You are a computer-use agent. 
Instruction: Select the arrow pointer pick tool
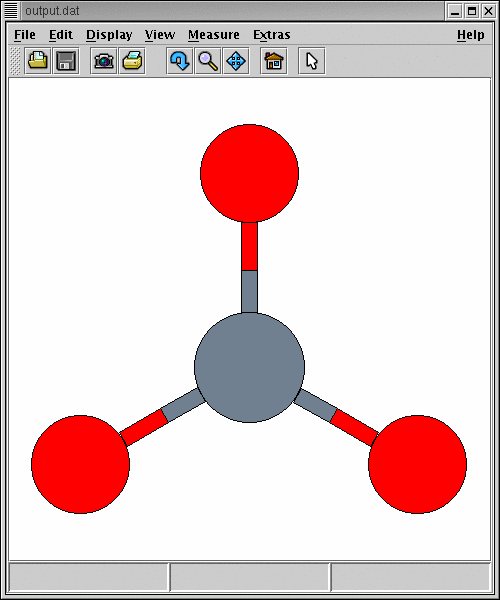(x=312, y=61)
